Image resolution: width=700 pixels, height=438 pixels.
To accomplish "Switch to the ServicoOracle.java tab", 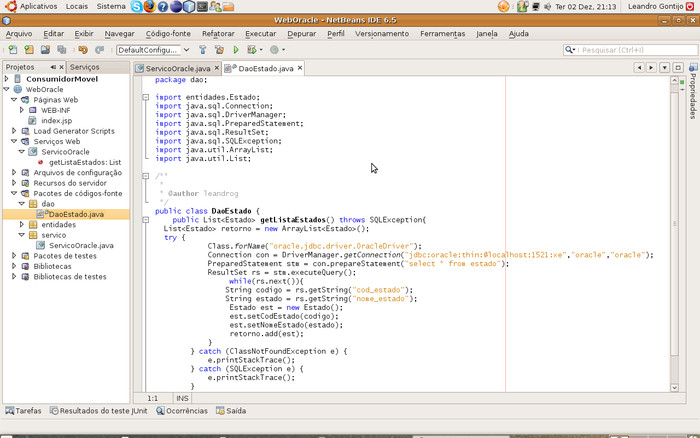I will tap(178, 68).
